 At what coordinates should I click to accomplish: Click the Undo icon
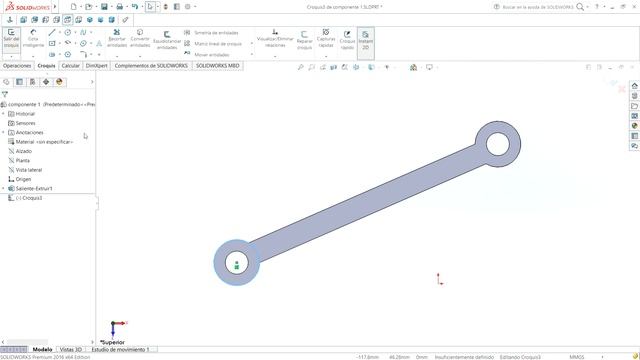(135, 7)
